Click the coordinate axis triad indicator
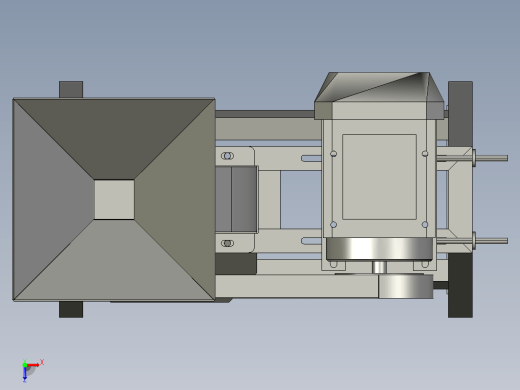Viewport: 520px width, 390px height. (32, 370)
